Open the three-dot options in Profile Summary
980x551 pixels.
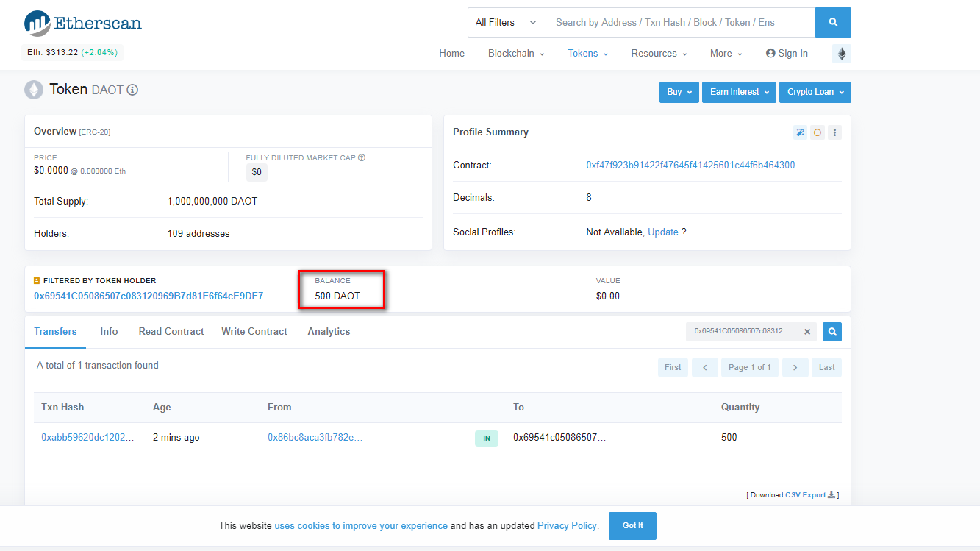[x=834, y=132]
